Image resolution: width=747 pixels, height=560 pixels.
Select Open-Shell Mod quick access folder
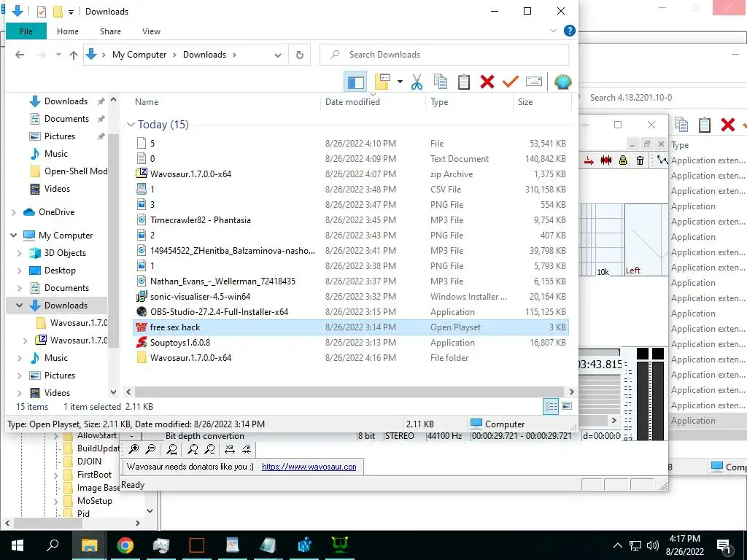69,171
